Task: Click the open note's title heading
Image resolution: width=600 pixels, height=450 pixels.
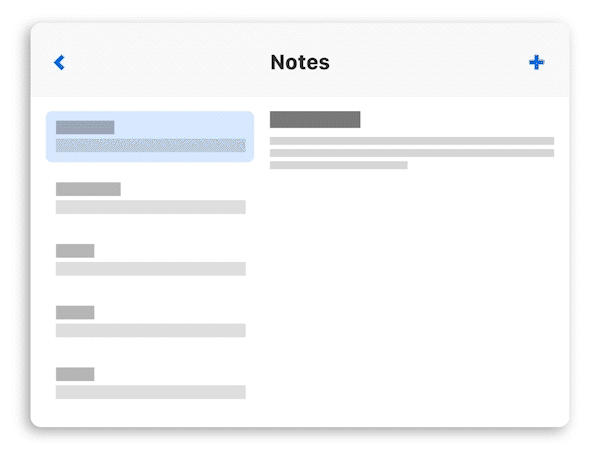Action: (x=315, y=120)
